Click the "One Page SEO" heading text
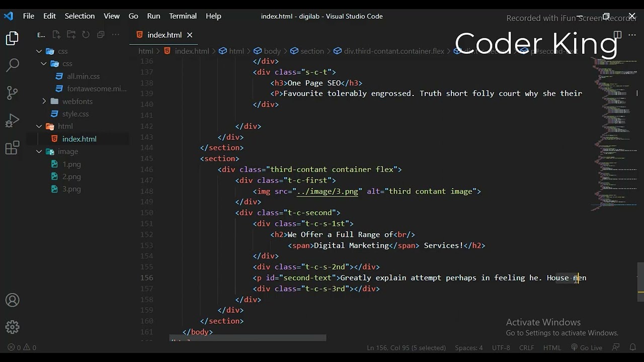The width and height of the screenshot is (644, 362). point(314,83)
